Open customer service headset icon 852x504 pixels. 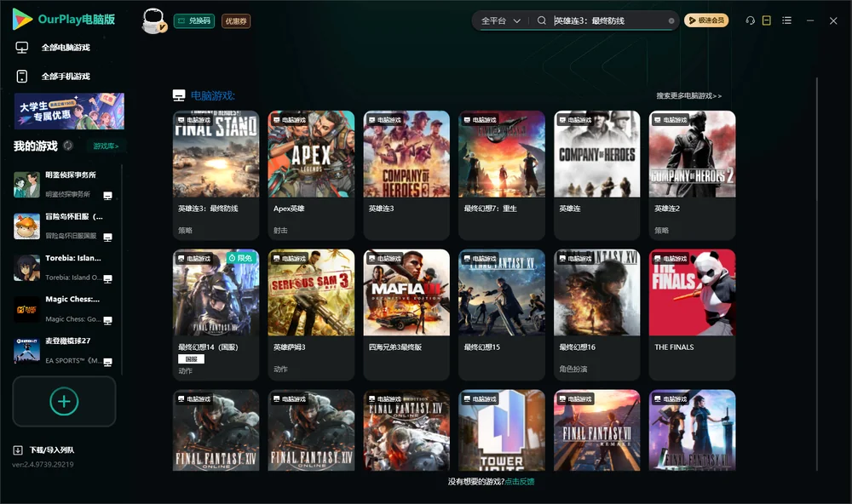click(751, 20)
